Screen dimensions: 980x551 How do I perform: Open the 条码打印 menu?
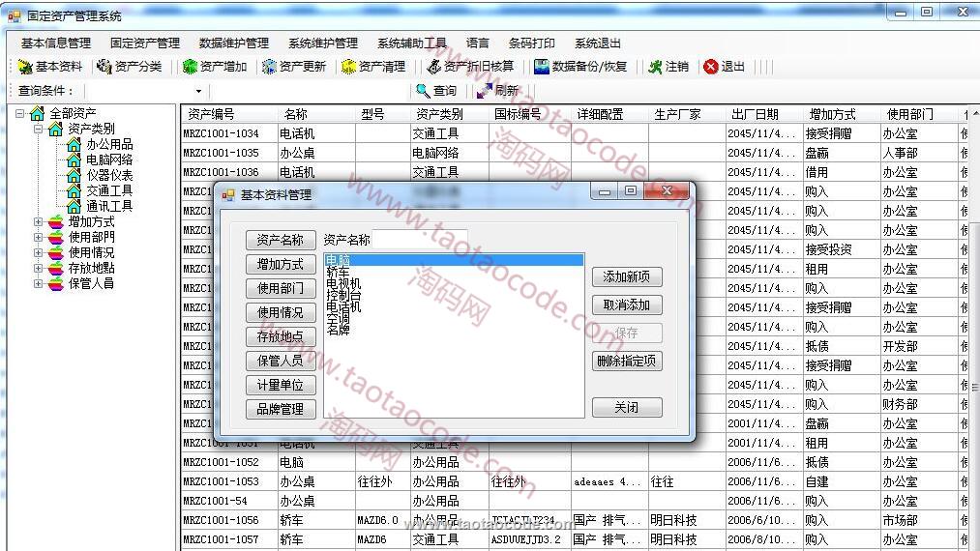tap(531, 43)
